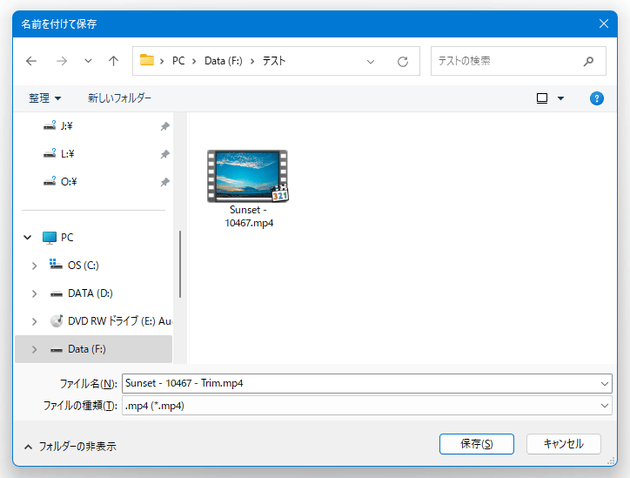
Task: Collapse the PC tree node
Action: pyautogui.click(x=27, y=237)
